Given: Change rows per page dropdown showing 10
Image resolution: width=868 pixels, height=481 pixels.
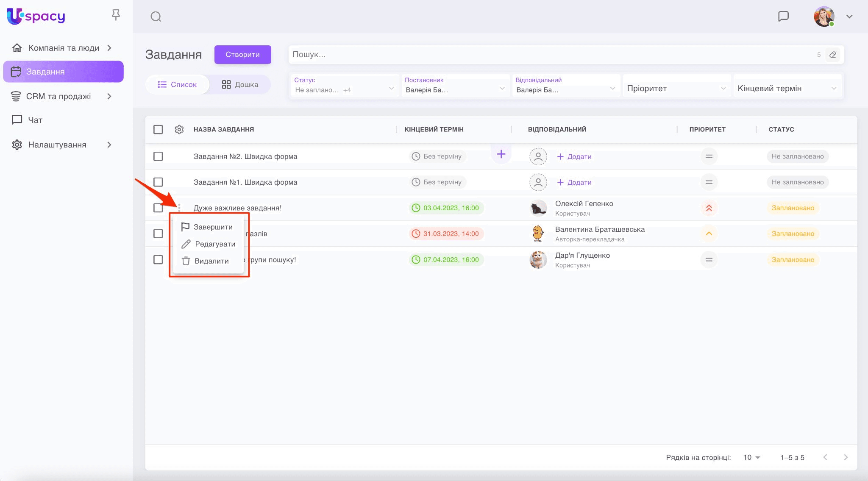Looking at the screenshot, I should click(751, 457).
